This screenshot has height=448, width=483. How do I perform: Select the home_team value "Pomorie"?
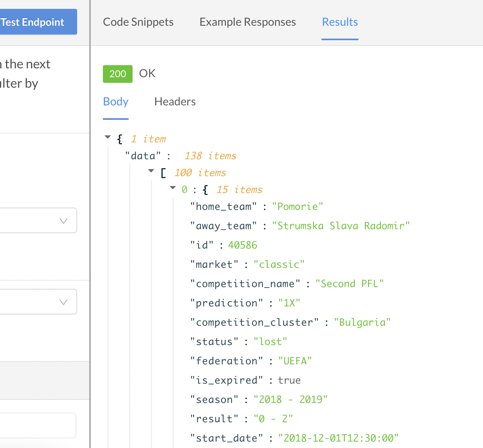298,207
